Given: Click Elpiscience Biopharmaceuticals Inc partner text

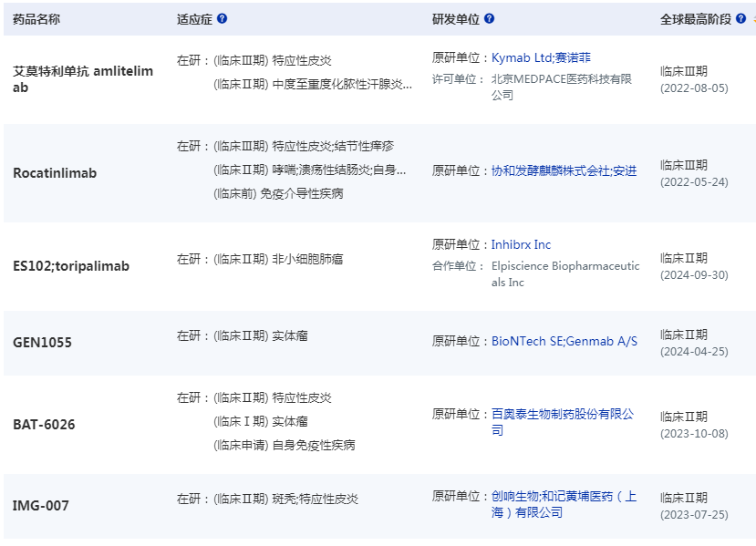Looking at the screenshot, I should click(565, 274).
